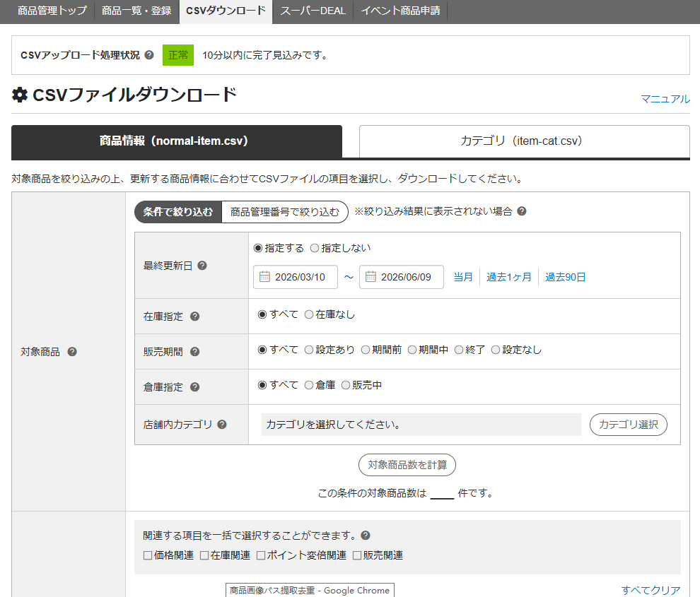
Task: Select 期間中 radio option
Action: pos(412,350)
